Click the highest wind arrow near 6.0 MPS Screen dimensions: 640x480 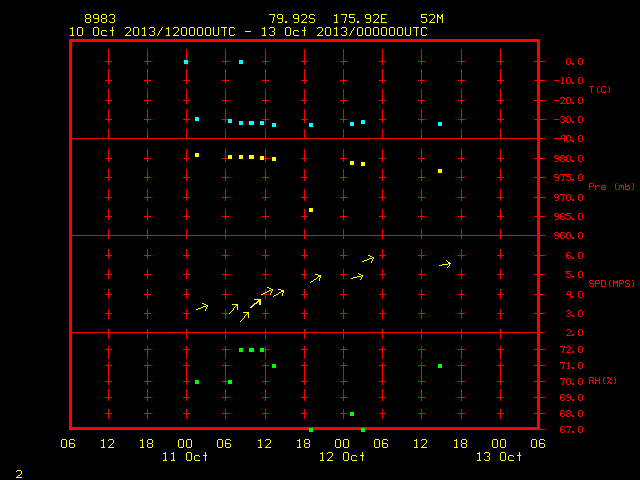pyautogui.click(x=368, y=259)
